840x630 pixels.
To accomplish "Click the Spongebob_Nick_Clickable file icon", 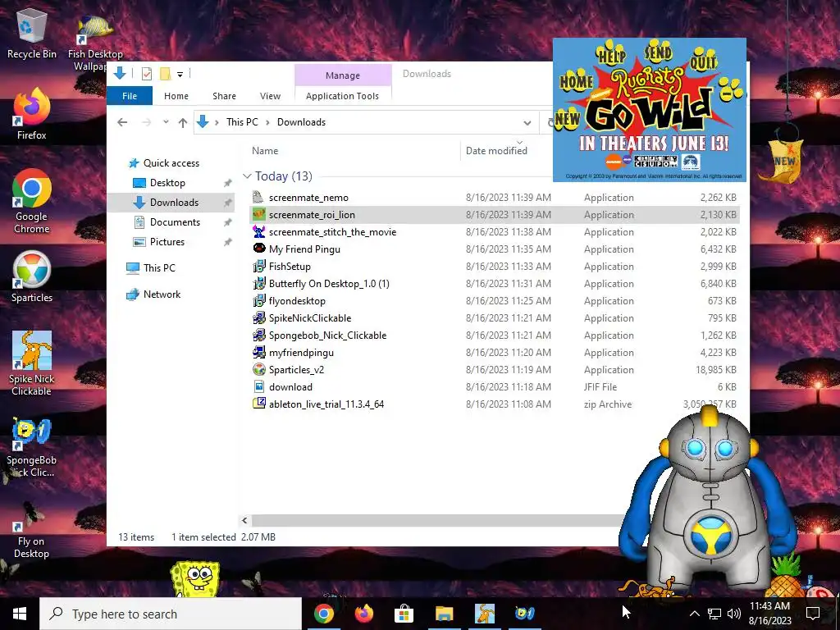I will 258,335.
